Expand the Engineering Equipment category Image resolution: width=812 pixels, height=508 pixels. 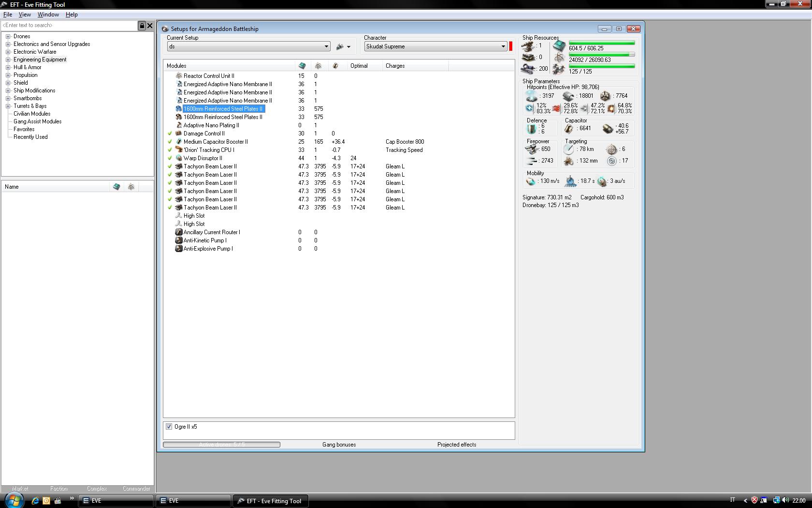pyautogui.click(x=8, y=60)
